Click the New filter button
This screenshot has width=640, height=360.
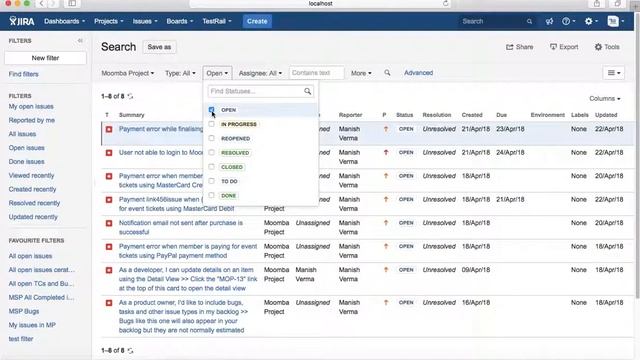tap(45, 58)
